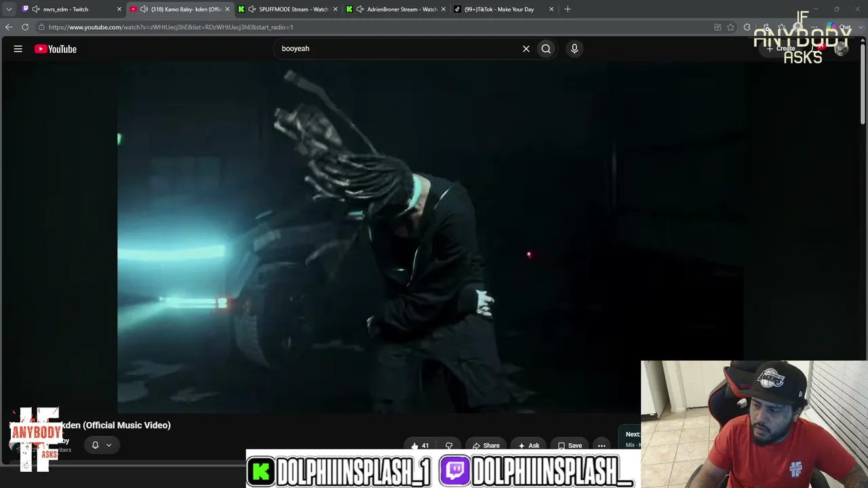Image resolution: width=868 pixels, height=488 pixels.
Task: Share the kden music video
Action: coord(486,445)
